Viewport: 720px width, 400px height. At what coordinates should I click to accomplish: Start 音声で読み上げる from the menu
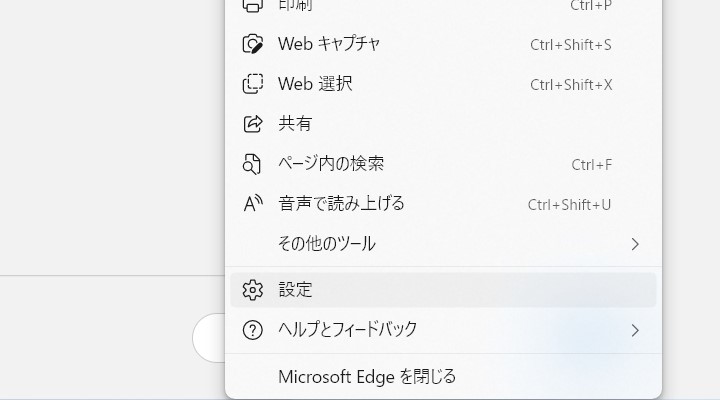(341, 204)
